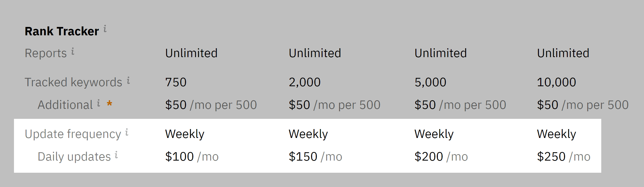Image resolution: width=644 pixels, height=187 pixels.
Task: Click the 10,000 tracked keywords value
Action: click(556, 82)
